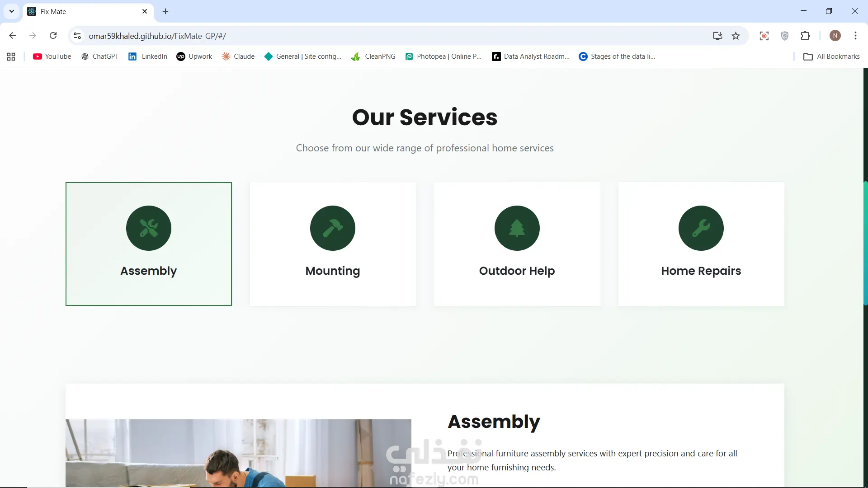The height and width of the screenshot is (488, 868).
Task: Open the General Site config bookmark
Action: [x=303, y=56]
